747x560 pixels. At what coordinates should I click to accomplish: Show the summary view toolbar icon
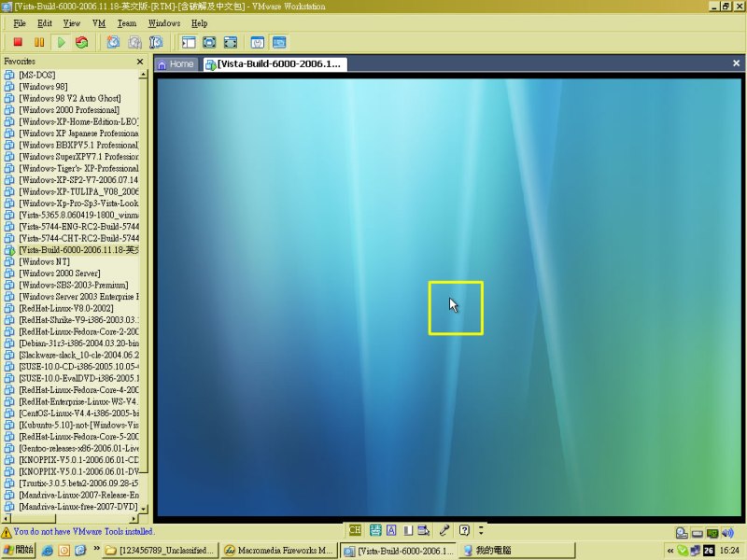click(258, 42)
